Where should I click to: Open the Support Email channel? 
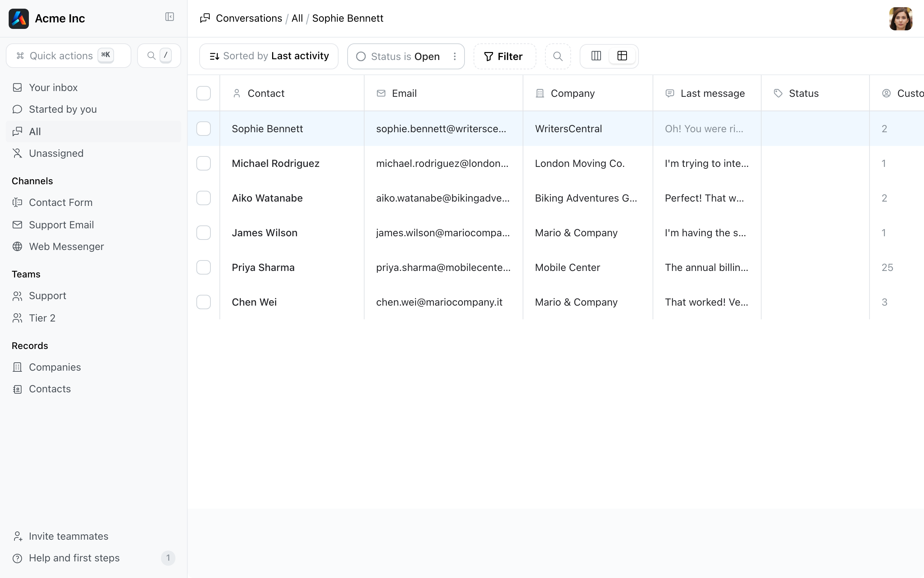click(x=93, y=225)
